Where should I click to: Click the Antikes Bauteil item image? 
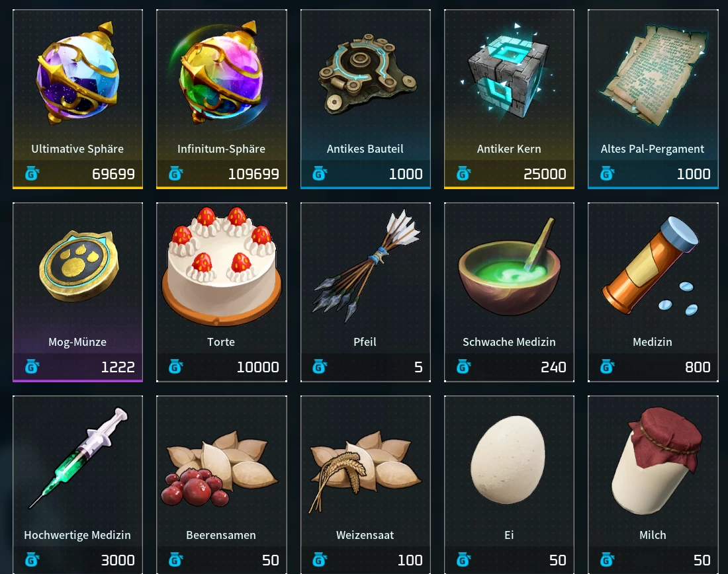pos(367,74)
